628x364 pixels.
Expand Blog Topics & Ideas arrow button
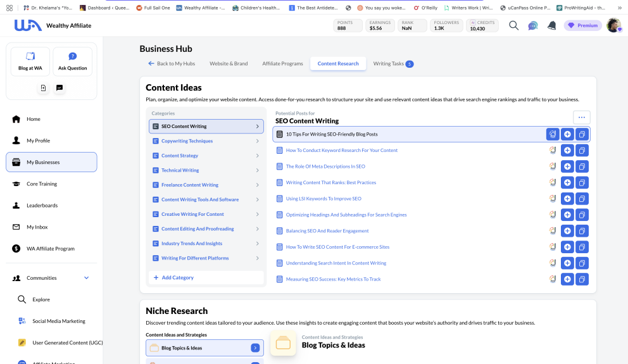point(255,348)
